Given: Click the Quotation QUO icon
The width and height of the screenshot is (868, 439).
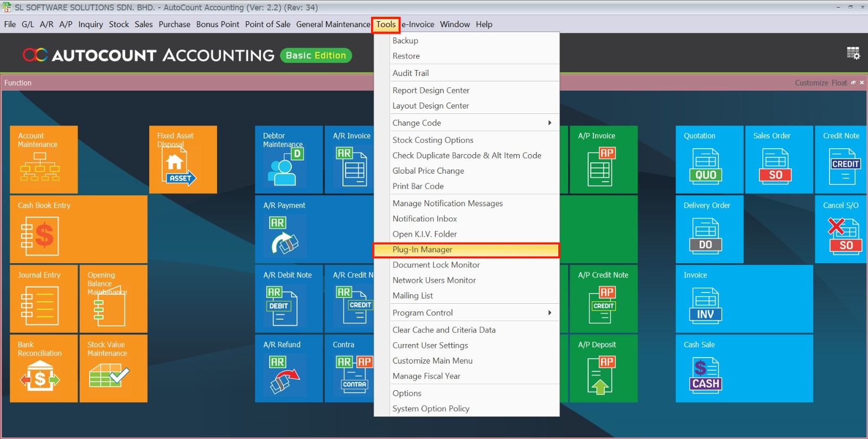Looking at the screenshot, I should tap(705, 166).
